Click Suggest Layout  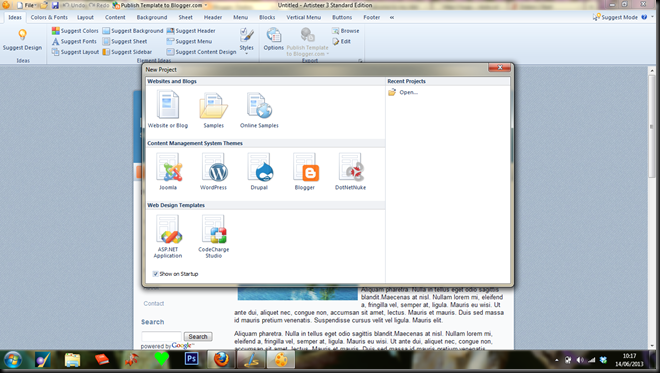point(75,52)
